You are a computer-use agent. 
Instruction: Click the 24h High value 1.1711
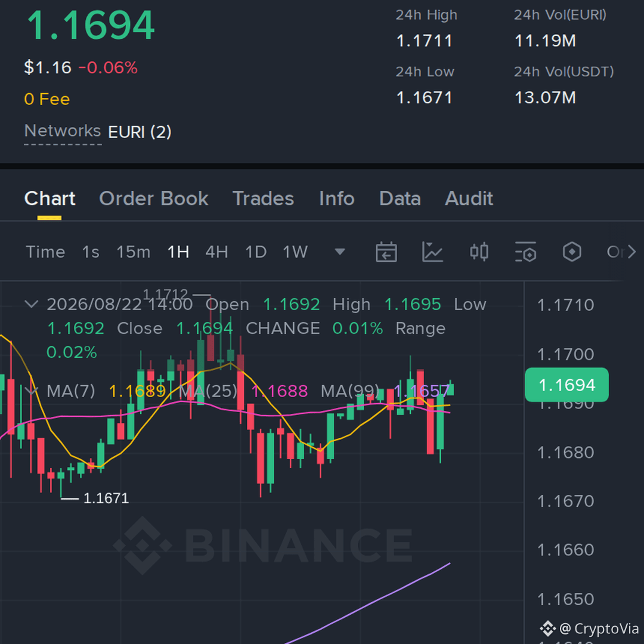pyautogui.click(x=425, y=41)
